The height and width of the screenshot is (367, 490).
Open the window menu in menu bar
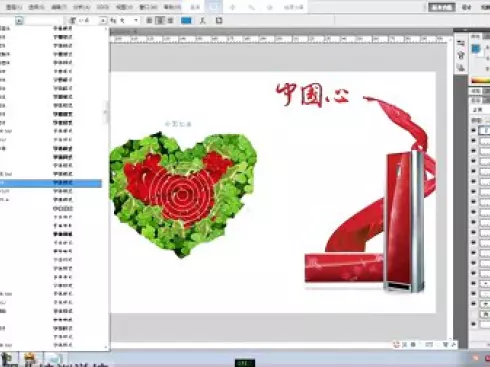pyautogui.click(x=148, y=7)
